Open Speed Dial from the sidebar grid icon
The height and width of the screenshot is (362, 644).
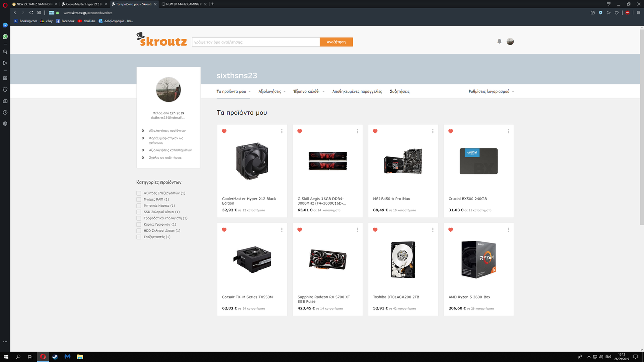pyautogui.click(x=5, y=78)
